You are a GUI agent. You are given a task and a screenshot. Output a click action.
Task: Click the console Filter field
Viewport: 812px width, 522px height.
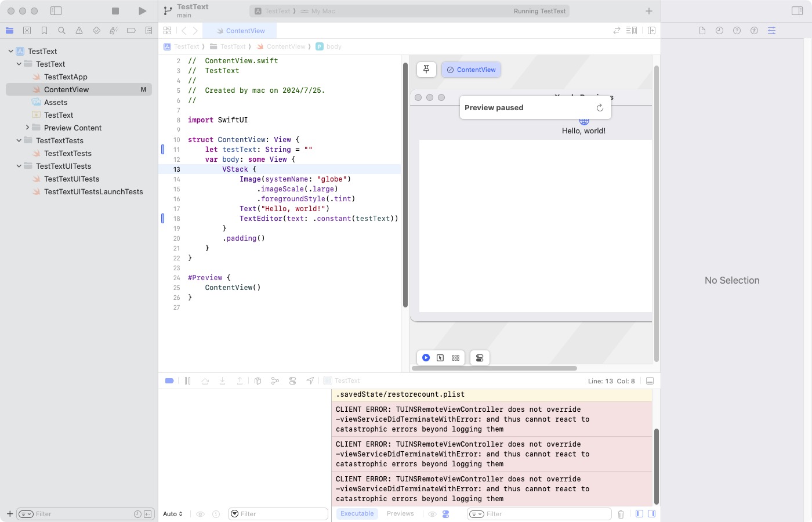pyautogui.click(x=539, y=514)
